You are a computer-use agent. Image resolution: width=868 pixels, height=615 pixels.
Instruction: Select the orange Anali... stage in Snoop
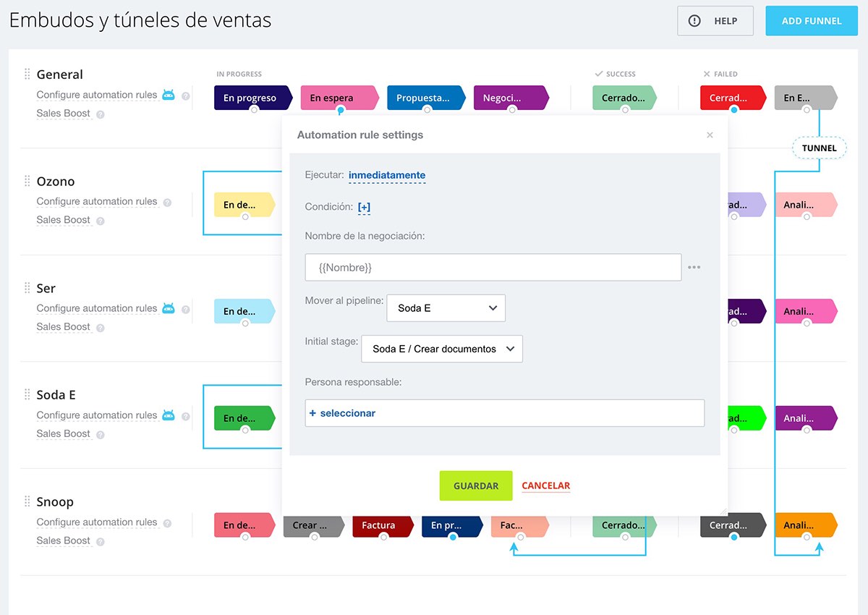pos(804,525)
